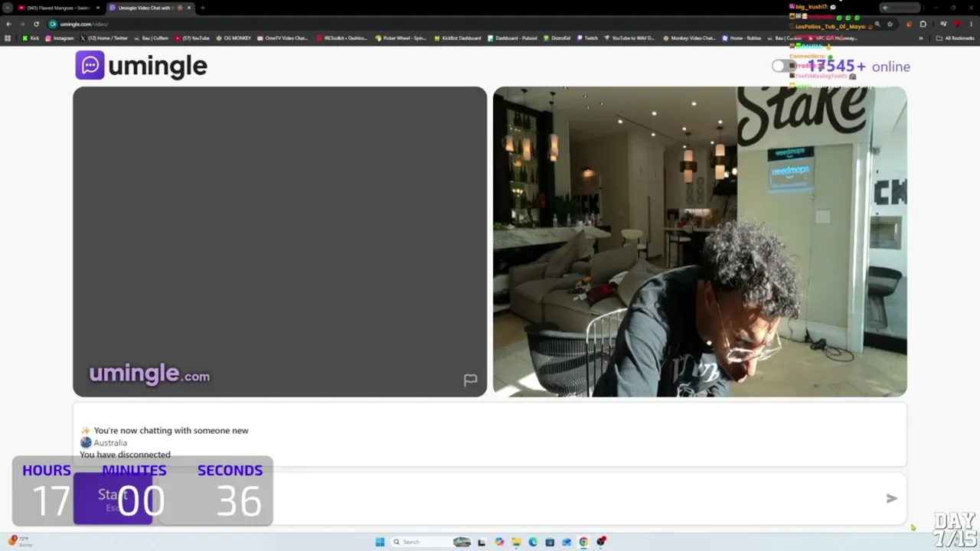Viewport: 980px width, 551px height.
Task: Click the Start button under the timer
Action: coord(113,498)
